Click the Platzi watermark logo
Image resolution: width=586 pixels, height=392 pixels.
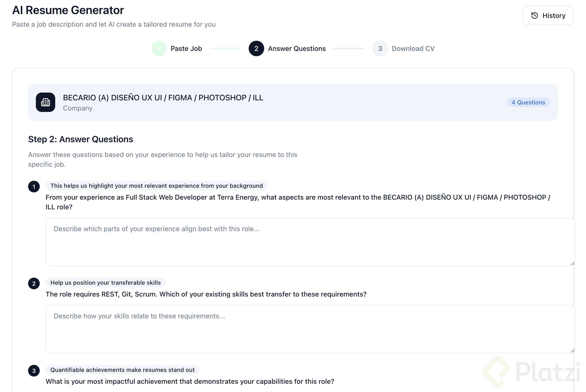[531, 372]
